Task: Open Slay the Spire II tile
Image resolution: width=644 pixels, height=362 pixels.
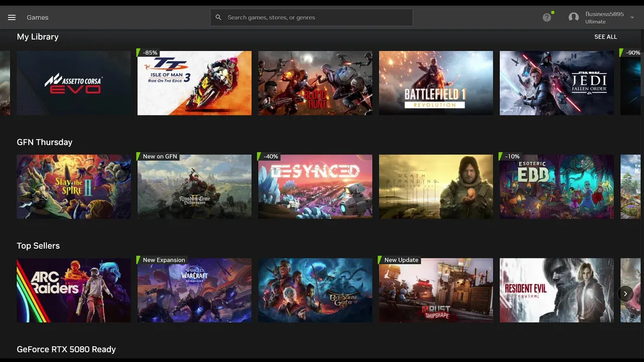Action: tap(74, 187)
